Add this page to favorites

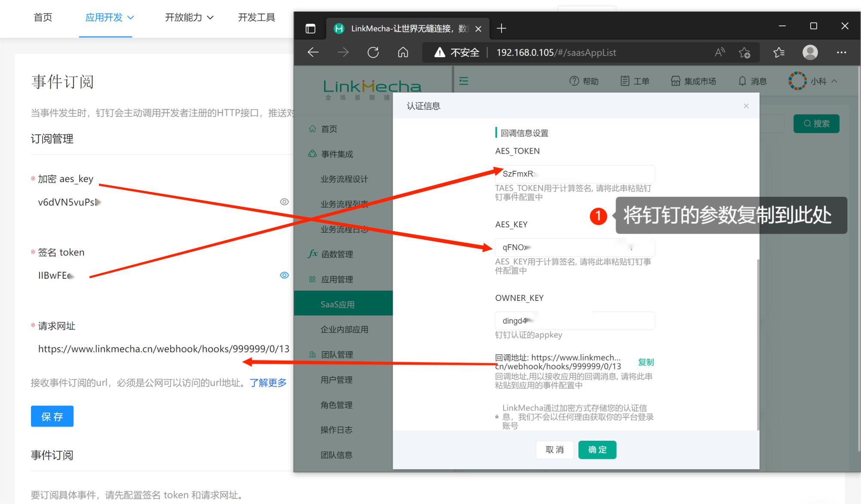[744, 53]
